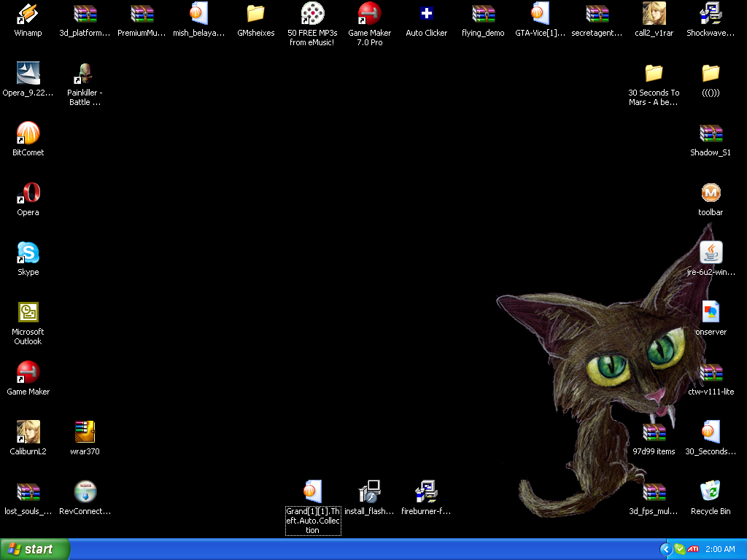Select the lost_souls archive icon
Screen dimensions: 747x560
tap(28, 492)
